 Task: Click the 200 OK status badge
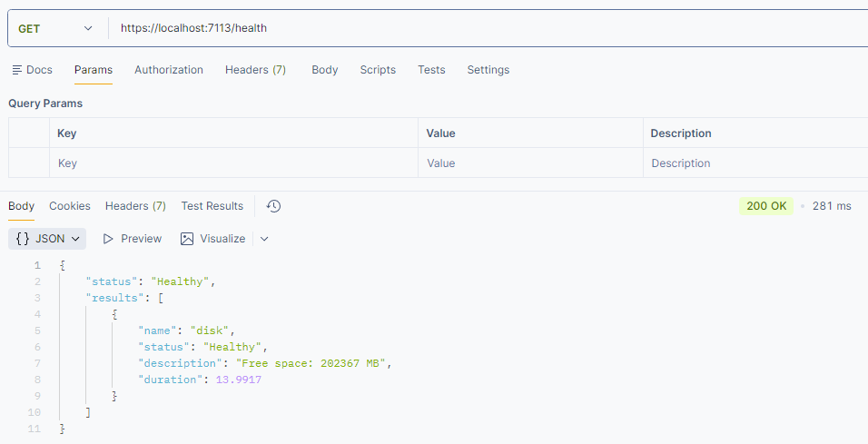tap(766, 206)
